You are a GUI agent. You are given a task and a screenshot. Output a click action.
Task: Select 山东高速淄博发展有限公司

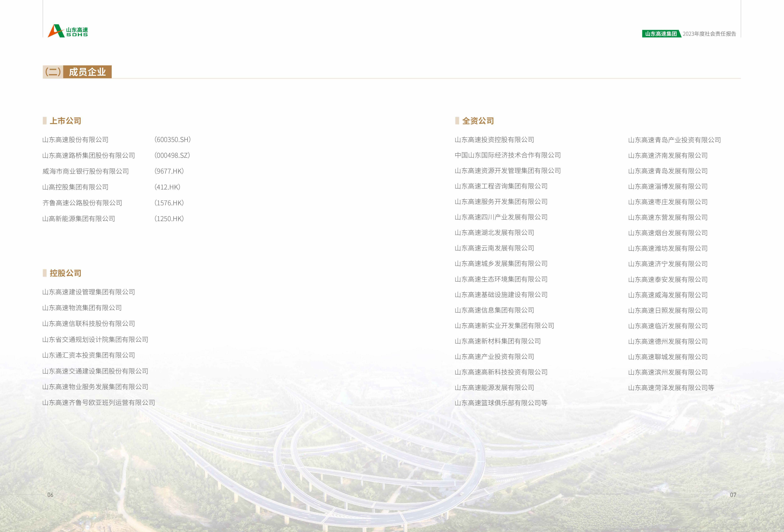tap(668, 187)
